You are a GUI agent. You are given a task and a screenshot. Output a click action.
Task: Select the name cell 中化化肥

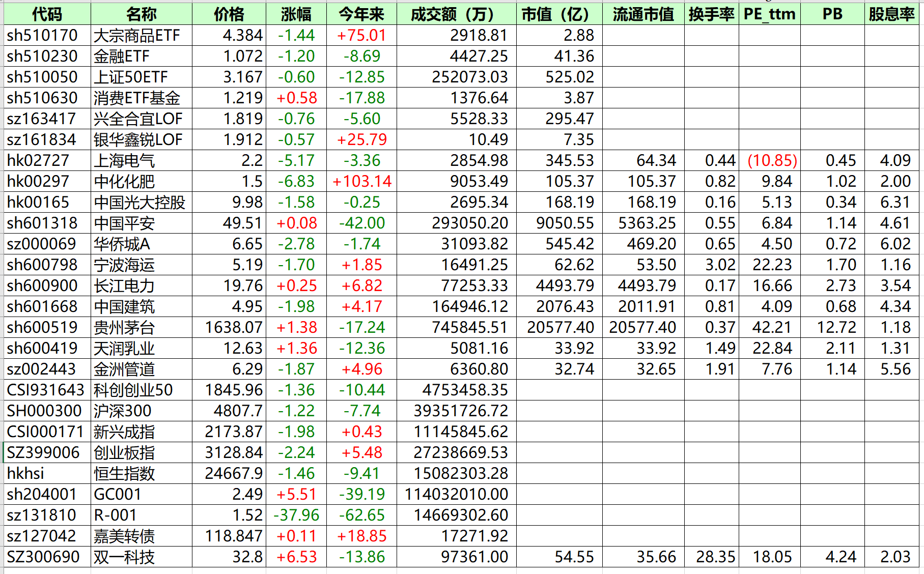[142, 181]
